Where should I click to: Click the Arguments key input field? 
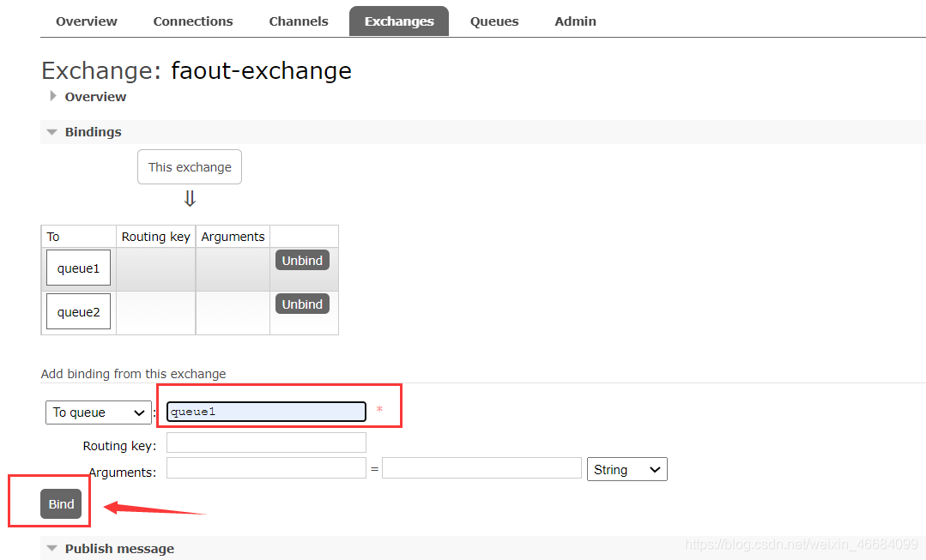[266, 468]
